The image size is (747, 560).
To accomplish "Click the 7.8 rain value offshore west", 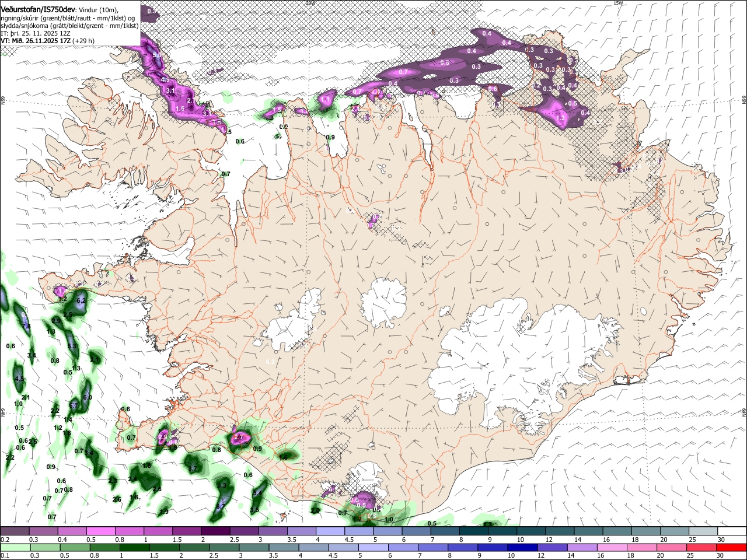I will [26, 326].
